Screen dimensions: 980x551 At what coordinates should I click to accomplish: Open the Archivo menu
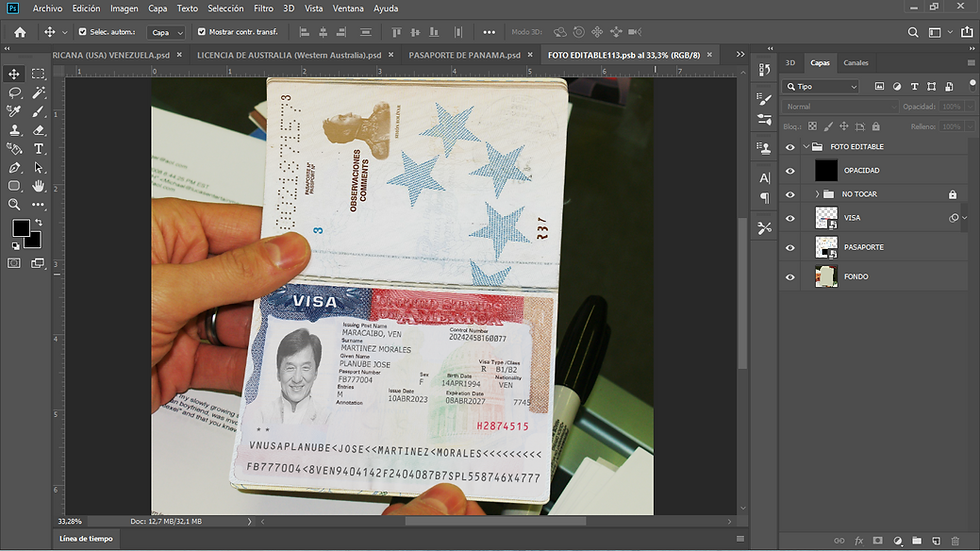[48, 8]
